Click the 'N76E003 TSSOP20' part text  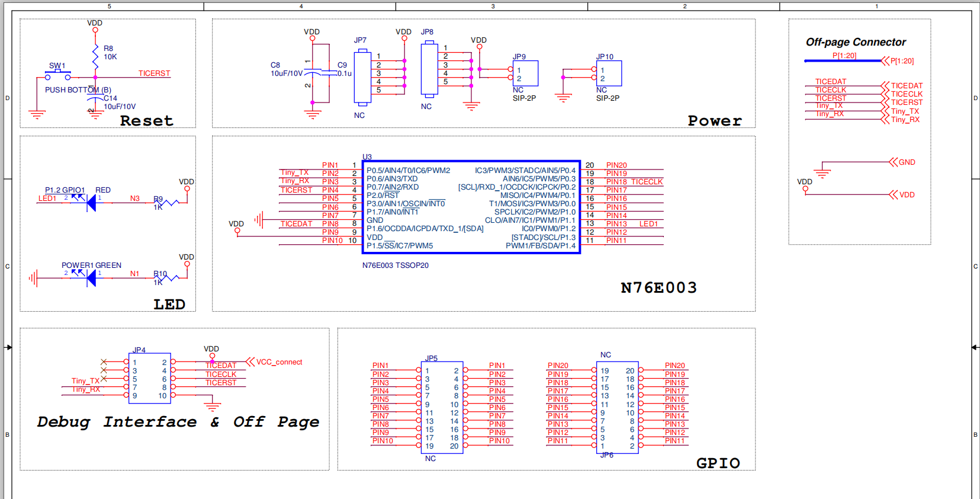(x=396, y=266)
